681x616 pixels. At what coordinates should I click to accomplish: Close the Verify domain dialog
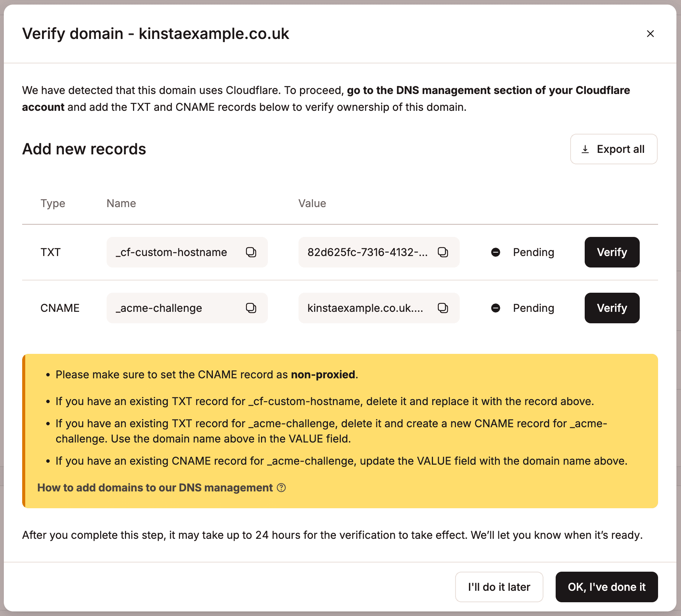tap(650, 34)
